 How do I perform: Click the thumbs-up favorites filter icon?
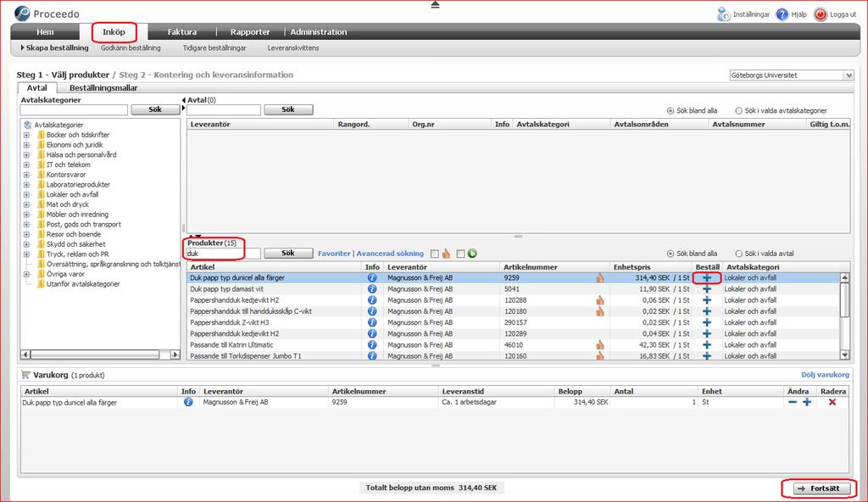coord(447,254)
